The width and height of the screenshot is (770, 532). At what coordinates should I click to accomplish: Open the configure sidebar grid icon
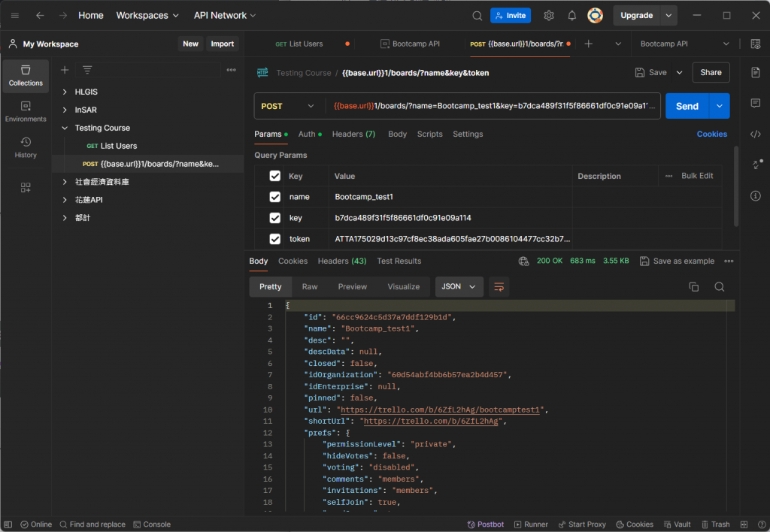26,187
